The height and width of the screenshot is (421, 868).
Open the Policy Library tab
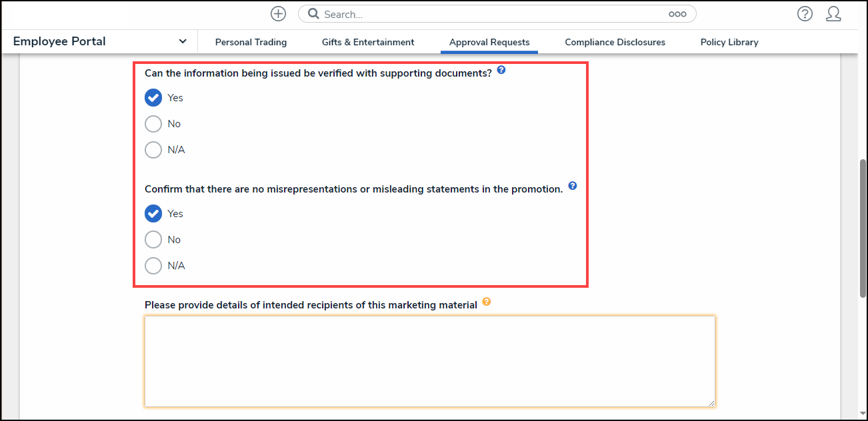click(x=729, y=42)
